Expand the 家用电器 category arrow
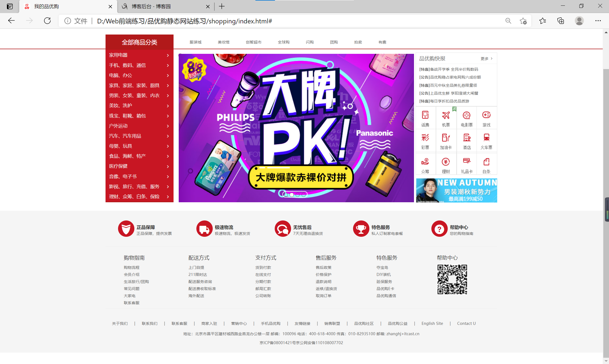This screenshot has height=364, width=609. 168,55
